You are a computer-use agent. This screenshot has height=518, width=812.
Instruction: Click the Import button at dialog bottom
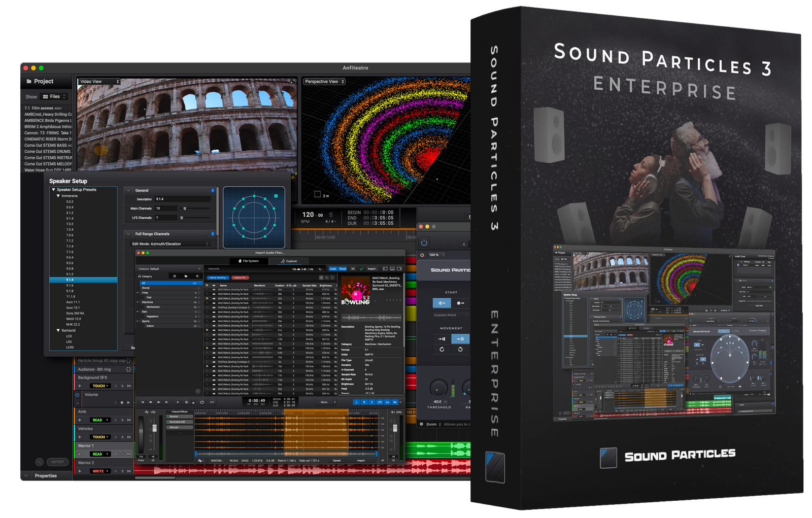point(361,461)
